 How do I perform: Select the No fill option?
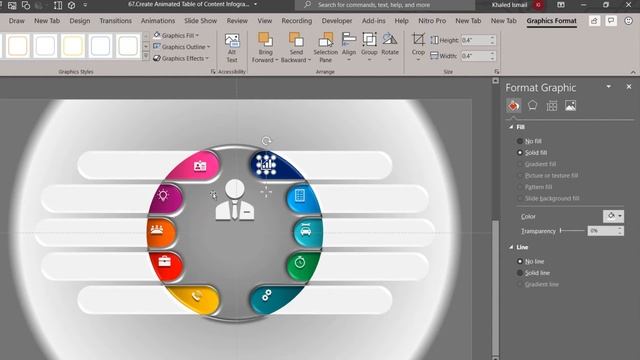(x=529, y=141)
